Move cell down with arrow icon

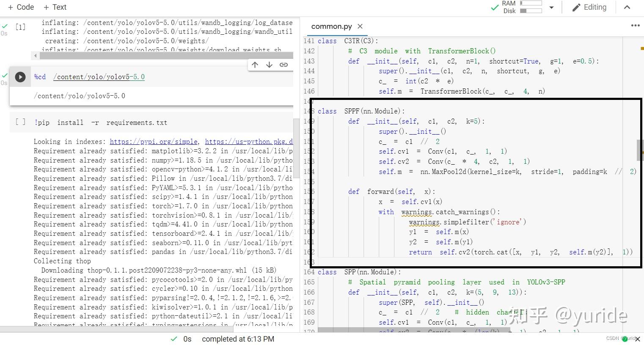coord(269,65)
